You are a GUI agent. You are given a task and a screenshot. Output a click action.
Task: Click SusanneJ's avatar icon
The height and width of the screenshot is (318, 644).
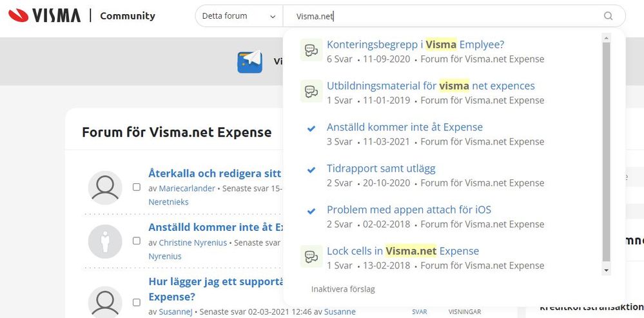pyautogui.click(x=105, y=303)
